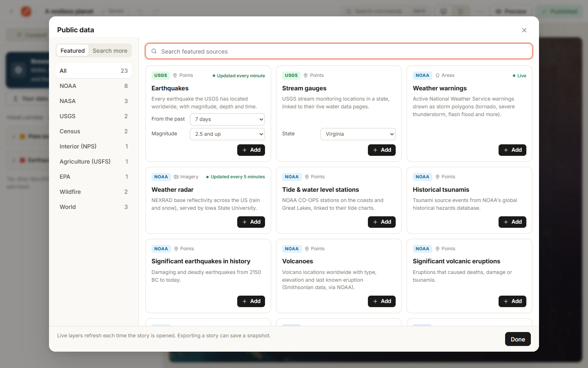Click NOAA badge on Tide & water card
This screenshot has width=588, height=368.
point(292,177)
